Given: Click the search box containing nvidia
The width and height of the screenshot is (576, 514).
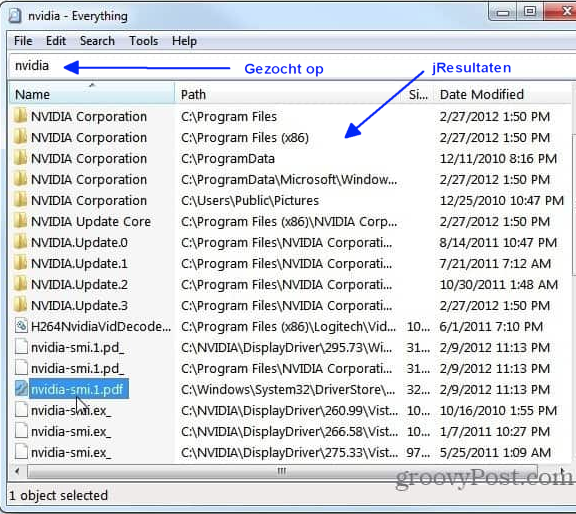Looking at the screenshot, I should (x=290, y=67).
